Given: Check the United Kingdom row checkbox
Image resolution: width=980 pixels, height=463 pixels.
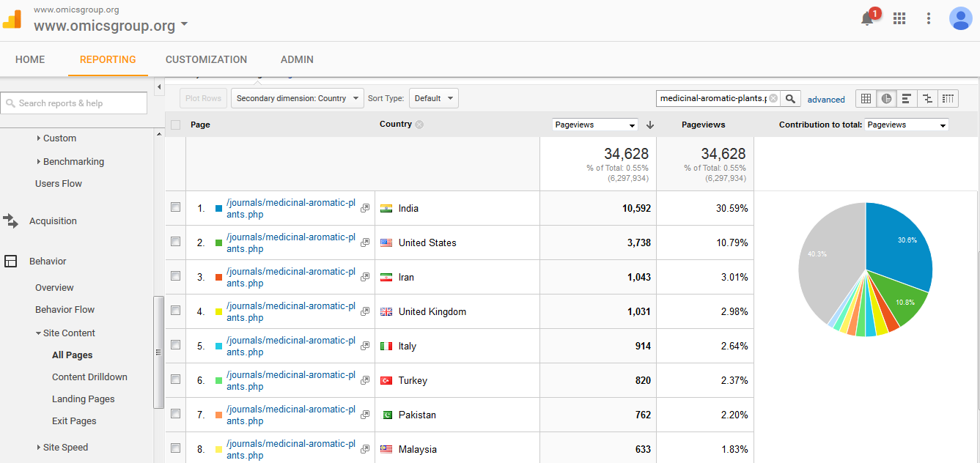Looking at the screenshot, I should (175, 311).
